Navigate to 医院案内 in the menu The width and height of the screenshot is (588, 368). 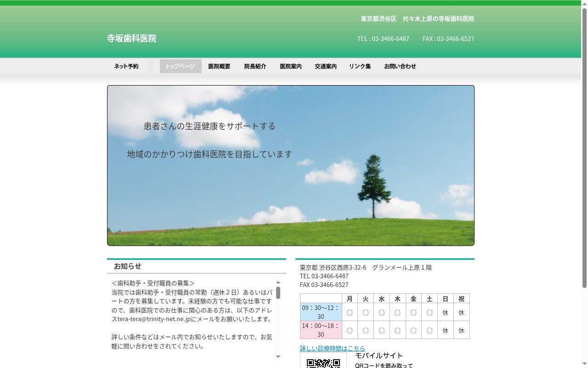coord(291,66)
